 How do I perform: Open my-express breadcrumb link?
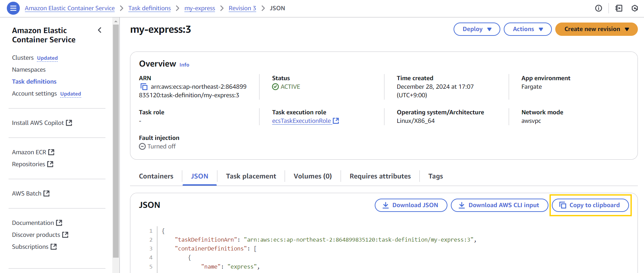pos(200,8)
